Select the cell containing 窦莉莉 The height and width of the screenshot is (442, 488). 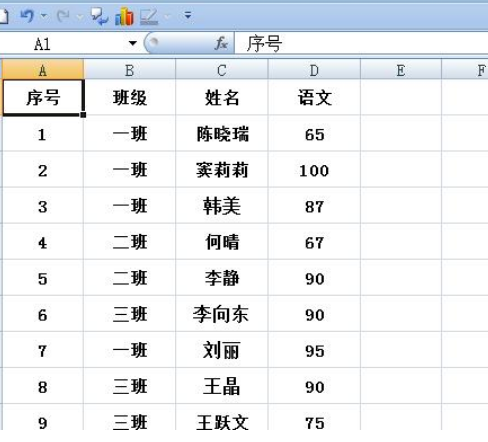pos(222,170)
